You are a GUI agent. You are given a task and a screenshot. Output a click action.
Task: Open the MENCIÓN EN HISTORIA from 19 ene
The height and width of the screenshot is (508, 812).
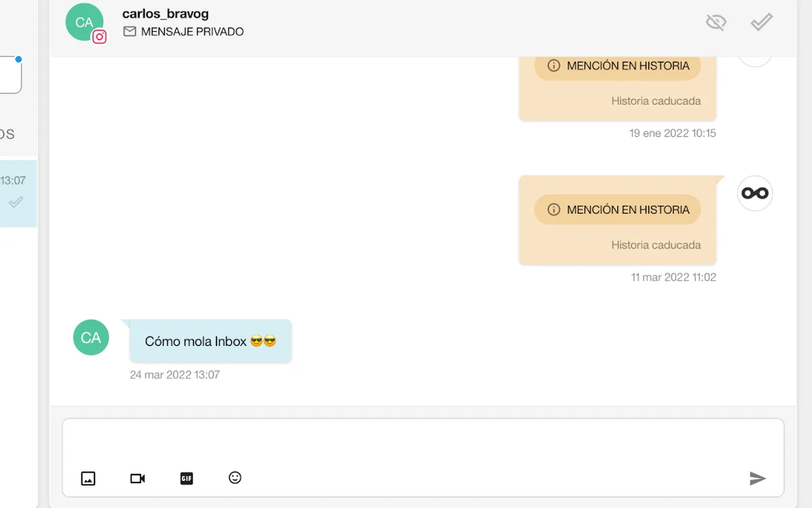(618, 66)
